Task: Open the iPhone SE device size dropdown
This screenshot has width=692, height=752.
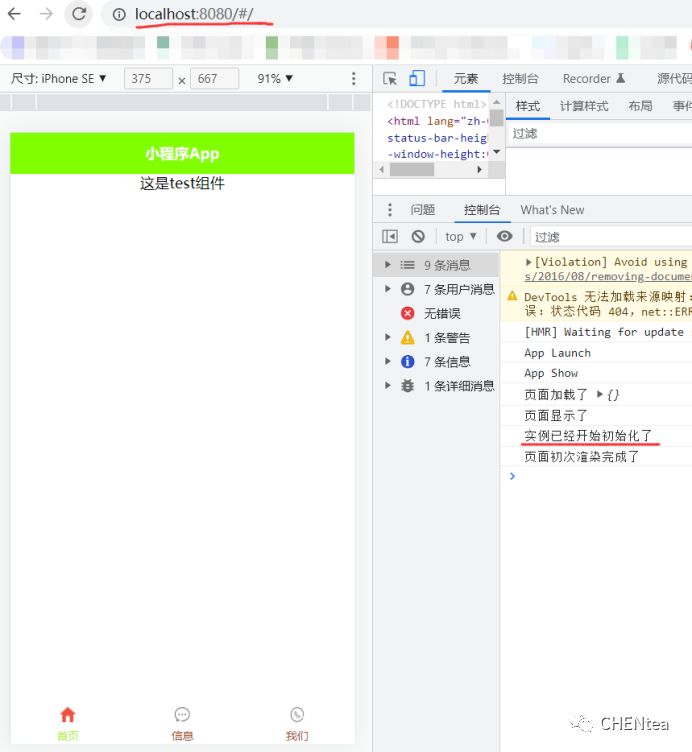Action: [x=59, y=79]
